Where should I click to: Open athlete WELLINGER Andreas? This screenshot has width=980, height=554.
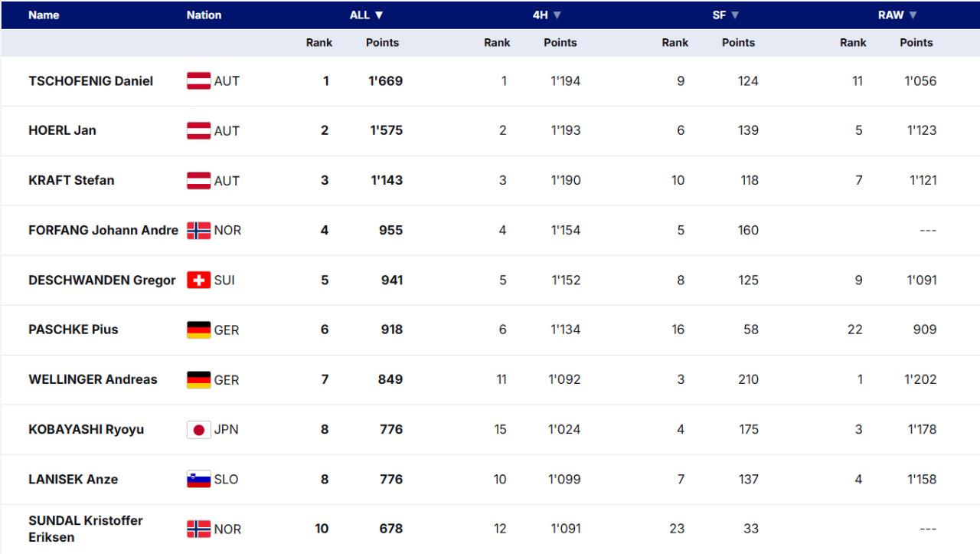(93, 379)
